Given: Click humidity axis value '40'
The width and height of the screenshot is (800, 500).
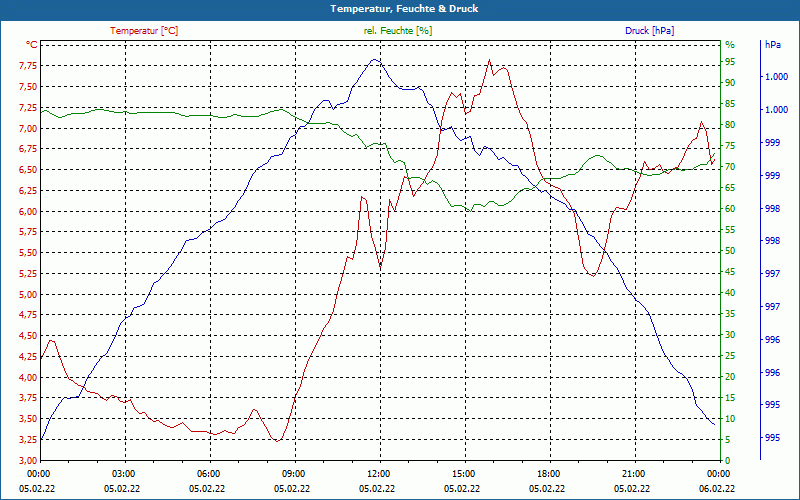Looking at the screenshot, I should (x=730, y=293).
